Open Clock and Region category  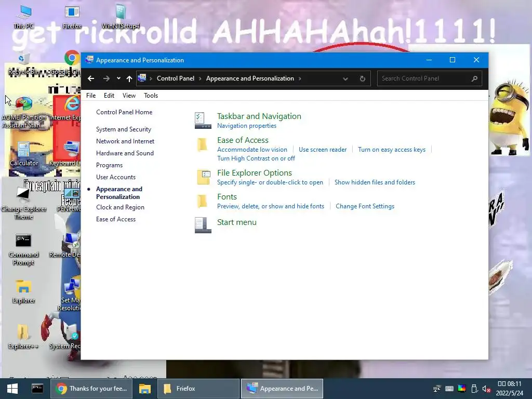point(120,207)
